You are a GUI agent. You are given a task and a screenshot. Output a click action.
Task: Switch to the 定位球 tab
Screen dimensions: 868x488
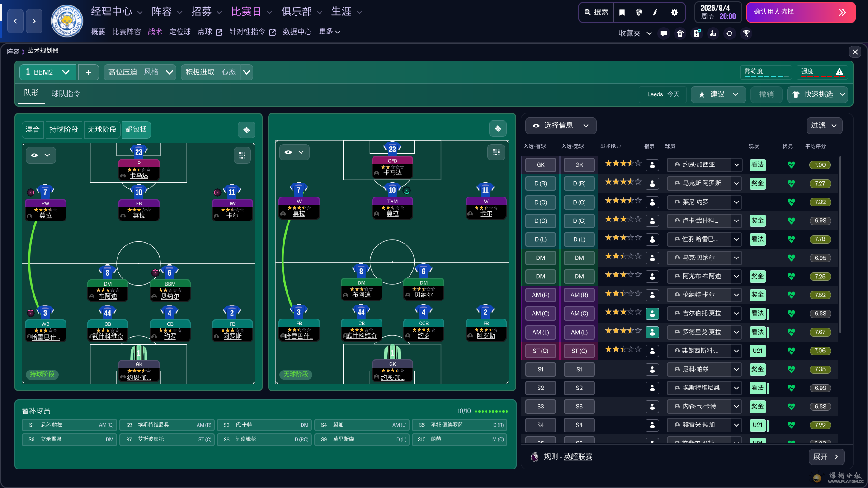pos(180,32)
